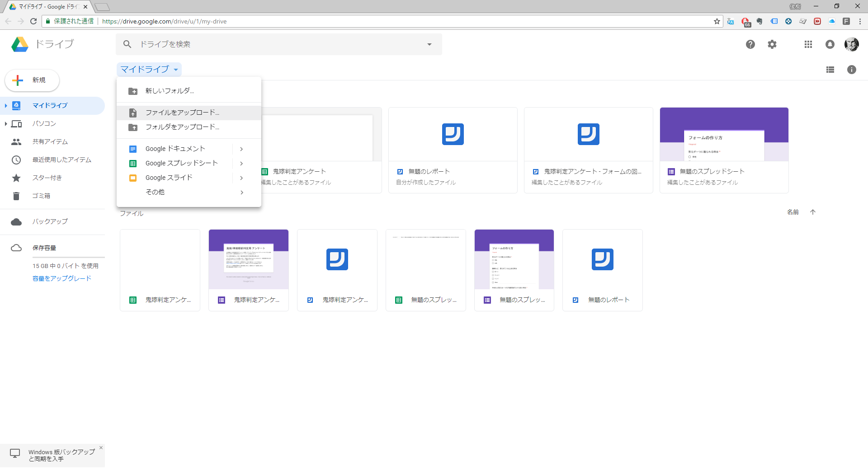Open the 容量をアップグレード link
This screenshot has width=868, height=470.
click(x=62, y=278)
